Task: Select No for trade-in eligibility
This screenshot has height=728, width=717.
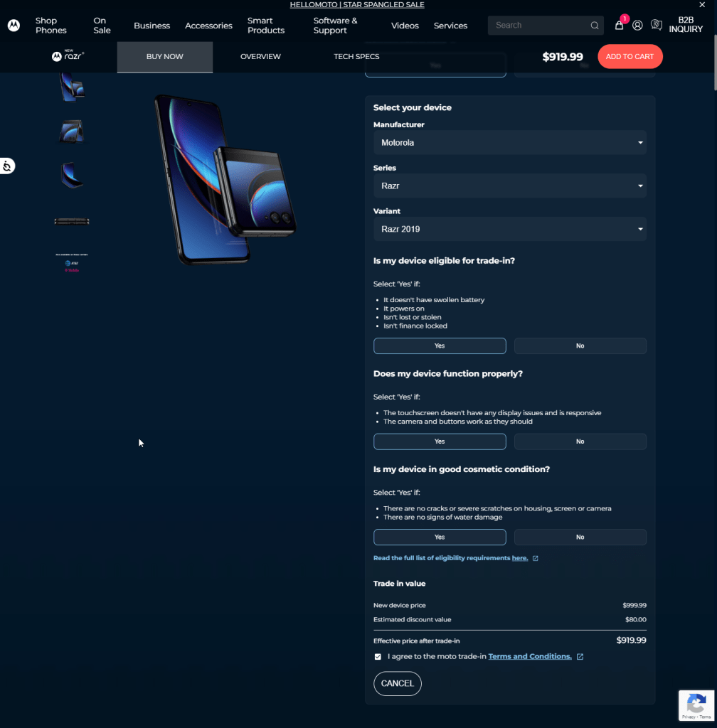Action: pyautogui.click(x=580, y=346)
